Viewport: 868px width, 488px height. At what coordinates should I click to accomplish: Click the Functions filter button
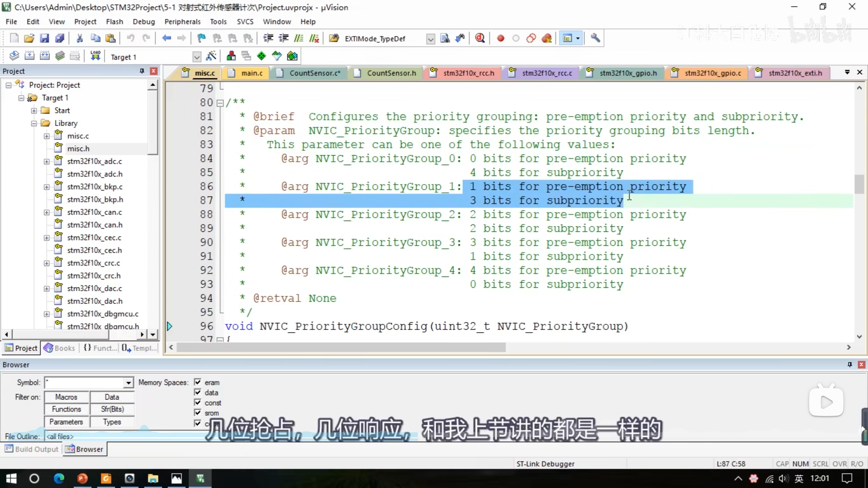click(66, 409)
